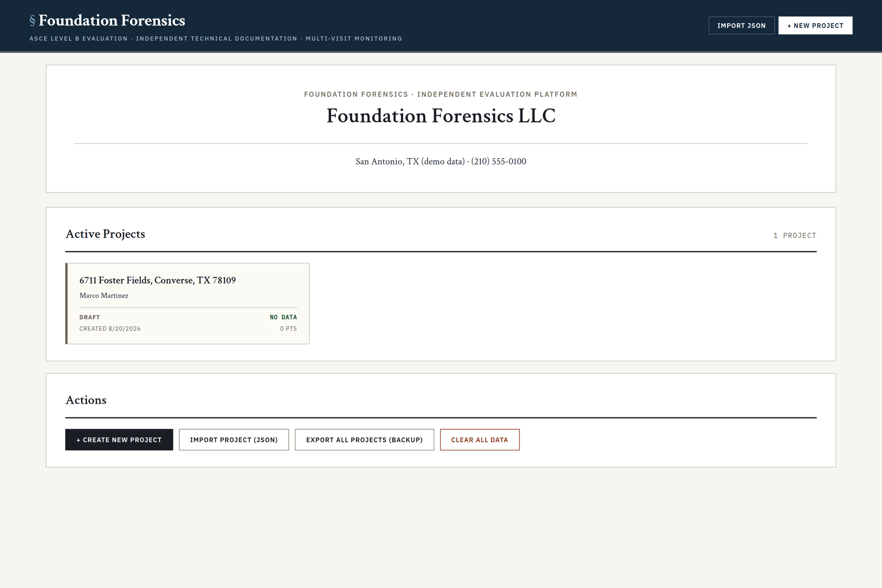The image size is (882, 588).
Task: Click the 0 PTS count
Action: point(289,329)
